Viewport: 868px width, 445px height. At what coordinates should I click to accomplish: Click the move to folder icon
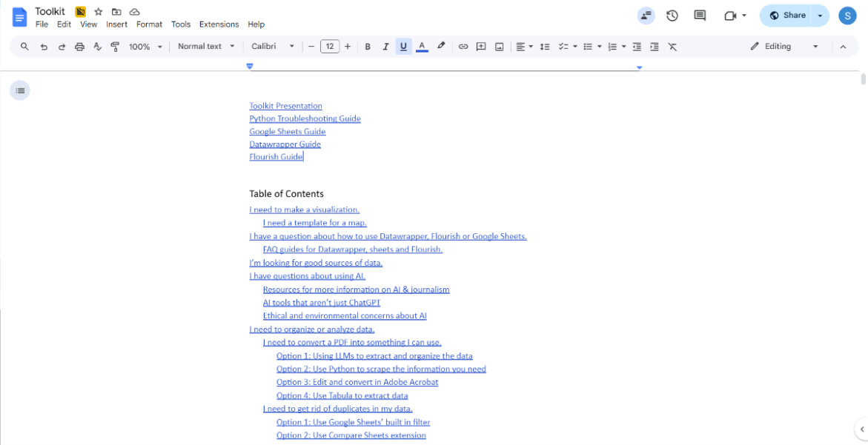pos(116,12)
